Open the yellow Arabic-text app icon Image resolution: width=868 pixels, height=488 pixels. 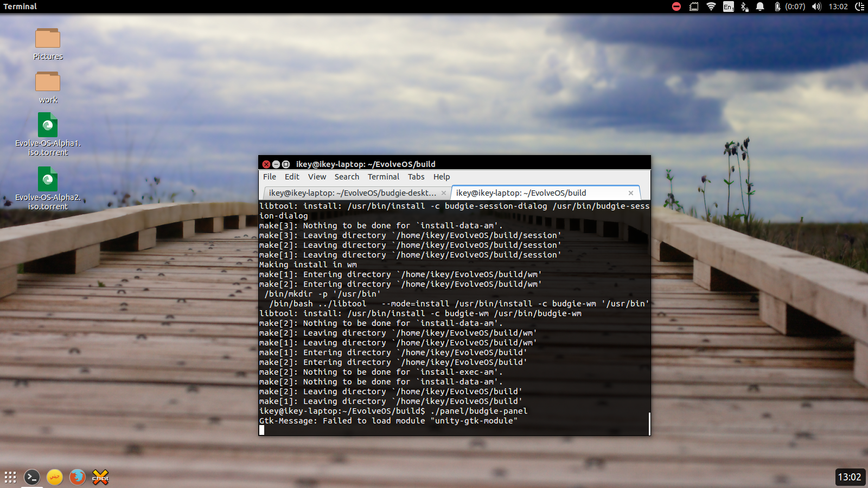click(x=55, y=477)
